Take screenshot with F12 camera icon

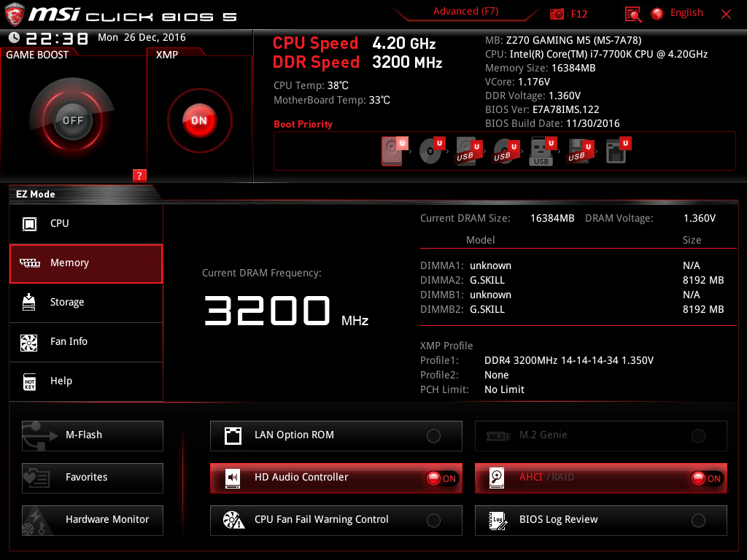pyautogui.click(x=557, y=14)
